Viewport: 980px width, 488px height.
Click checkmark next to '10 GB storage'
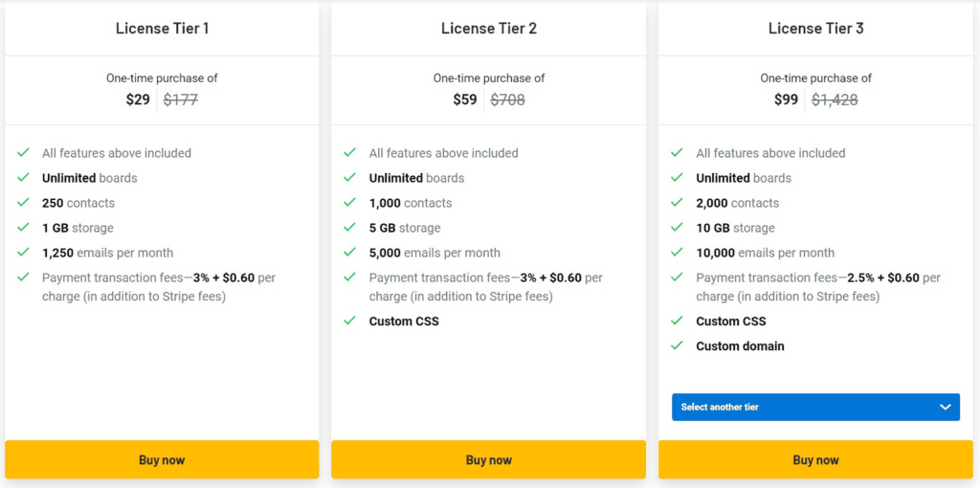(678, 228)
